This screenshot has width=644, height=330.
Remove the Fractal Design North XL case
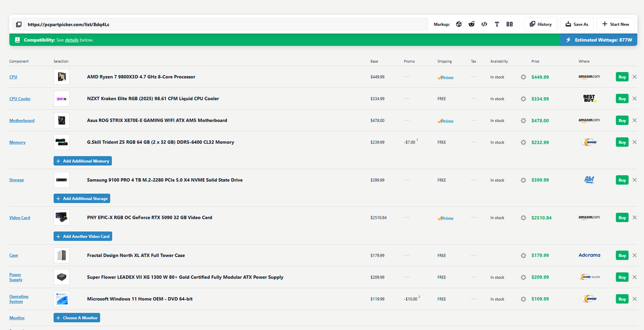pyautogui.click(x=635, y=255)
